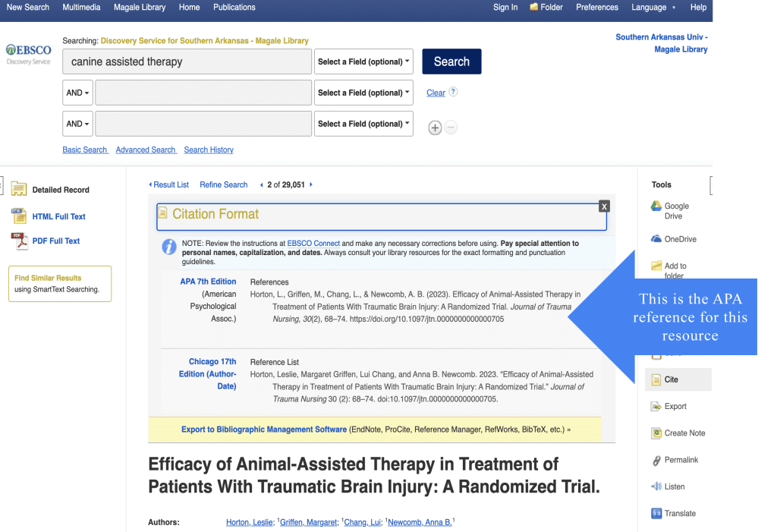Go to next result arrow
Image resolution: width=777 pixels, height=532 pixels.
pyautogui.click(x=310, y=184)
